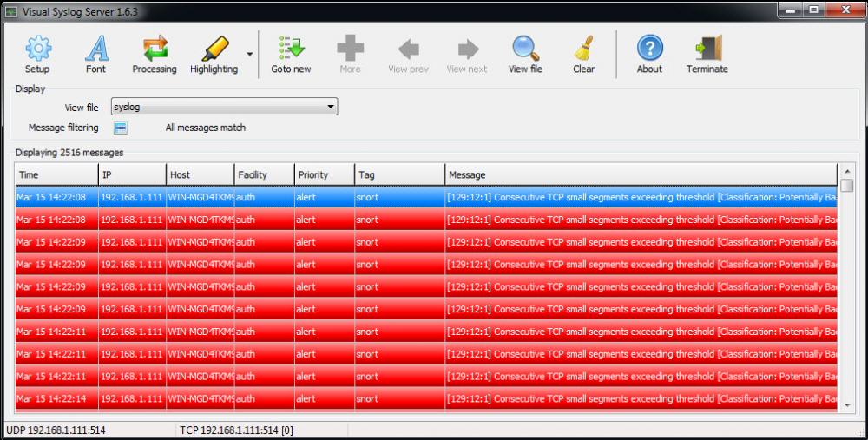Click the Host column header
Screen dimensions: 868x440
pos(200,174)
